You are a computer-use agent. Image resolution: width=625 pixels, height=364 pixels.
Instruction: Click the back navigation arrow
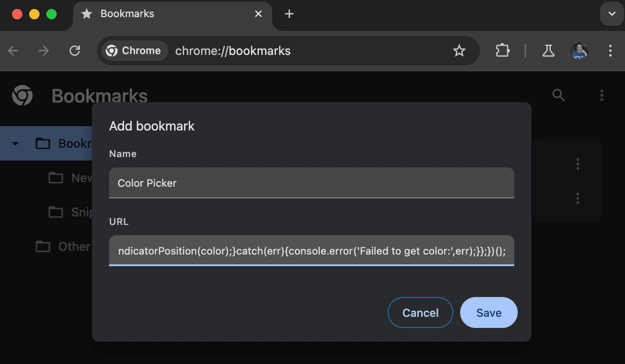pyautogui.click(x=13, y=51)
